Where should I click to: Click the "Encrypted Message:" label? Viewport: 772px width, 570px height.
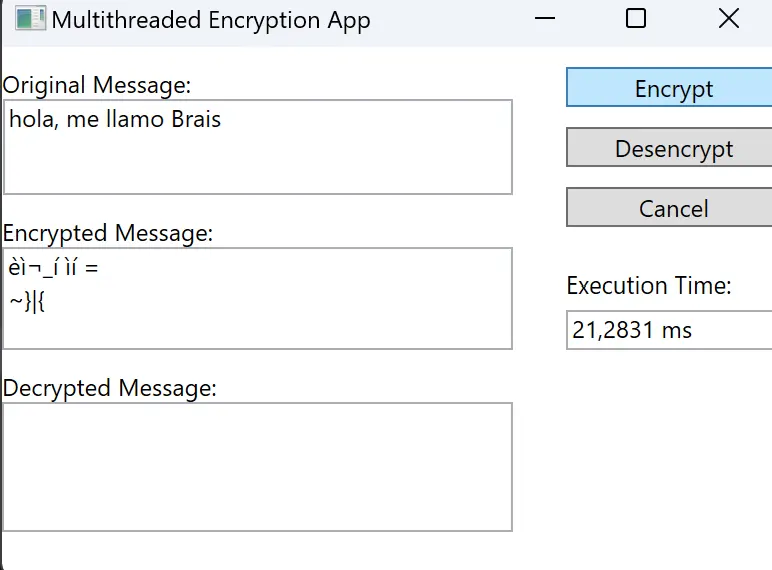coord(108,233)
